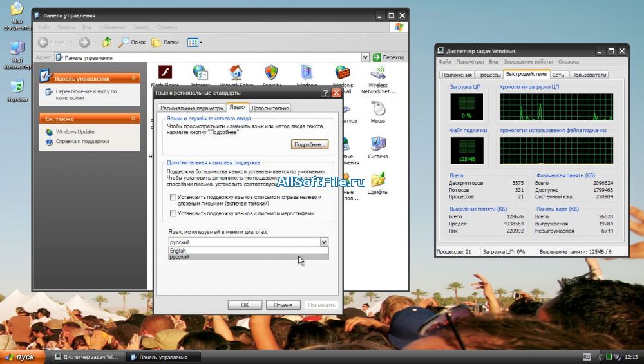
Task: Click the Up folder toolbar icon
Action: click(107, 42)
